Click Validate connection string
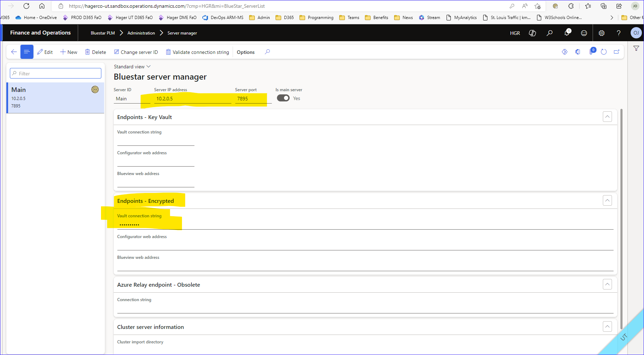 click(197, 52)
